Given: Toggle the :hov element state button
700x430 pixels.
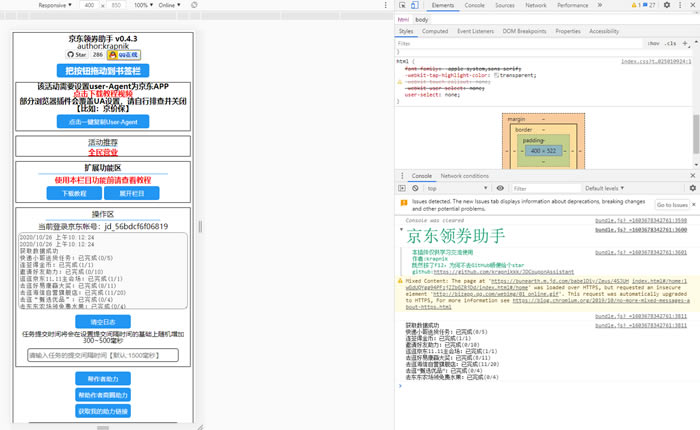Looking at the screenshot, I should 654,43.
